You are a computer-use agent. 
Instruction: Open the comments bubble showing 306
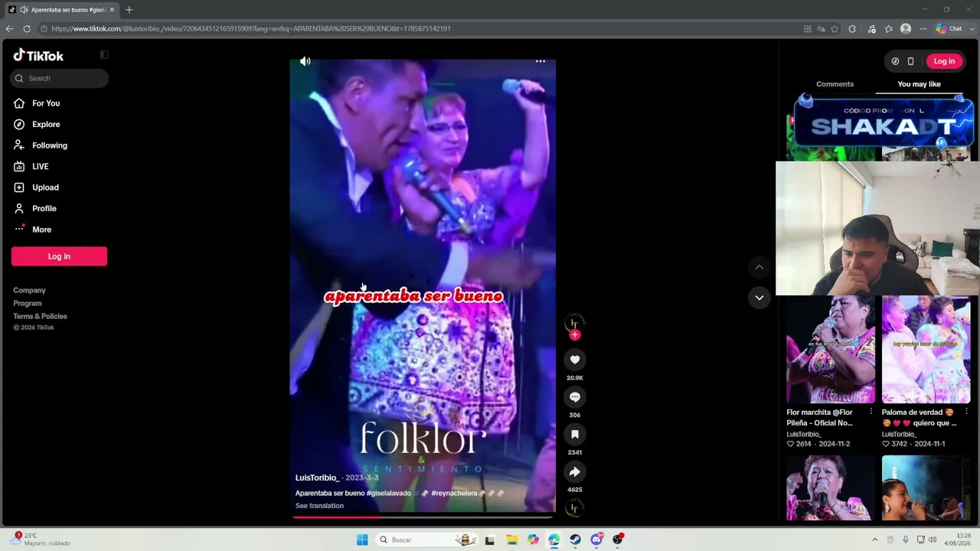[x=575, y=397]
